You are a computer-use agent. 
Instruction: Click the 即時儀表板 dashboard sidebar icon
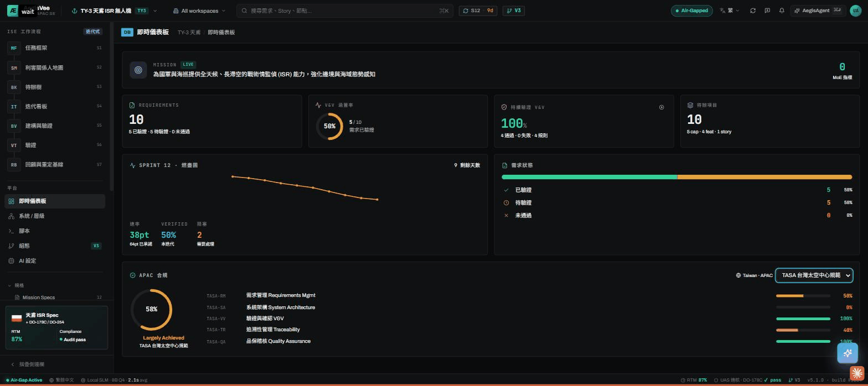point(11,201)
